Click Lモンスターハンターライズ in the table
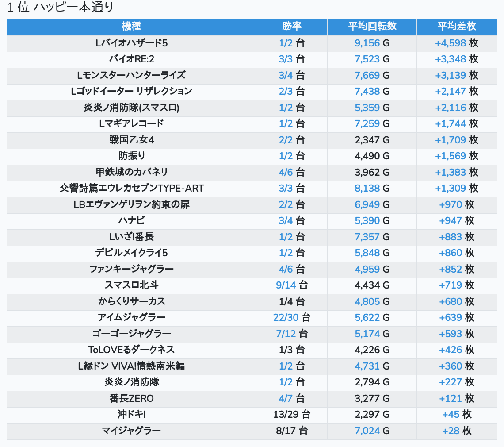 pos(131,75)
